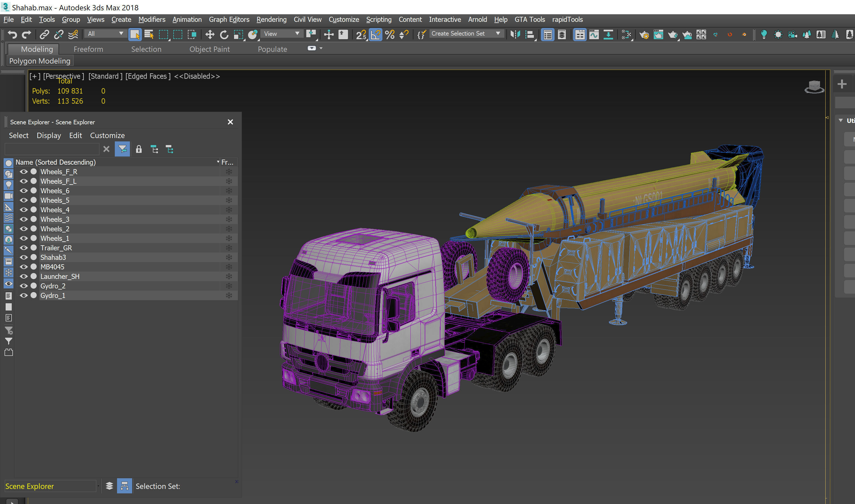The image size is (855, 504).
Task: Open the Scene Explorer Display menu
Action: tap(49, 135)
